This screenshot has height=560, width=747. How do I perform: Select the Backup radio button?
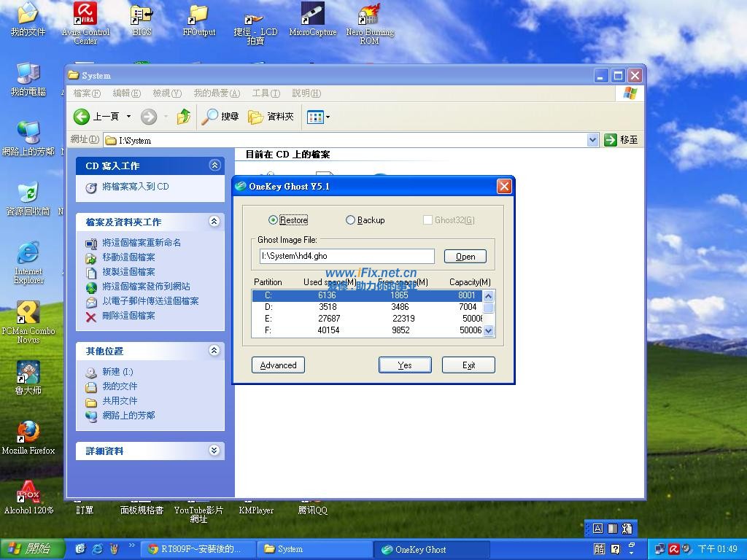point(350,220)
